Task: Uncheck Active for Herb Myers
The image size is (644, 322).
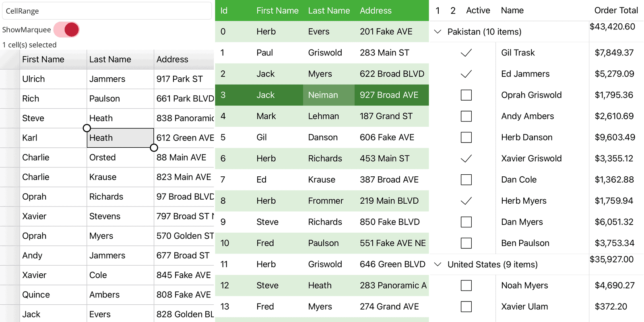Action: click(x=466, y=201)
